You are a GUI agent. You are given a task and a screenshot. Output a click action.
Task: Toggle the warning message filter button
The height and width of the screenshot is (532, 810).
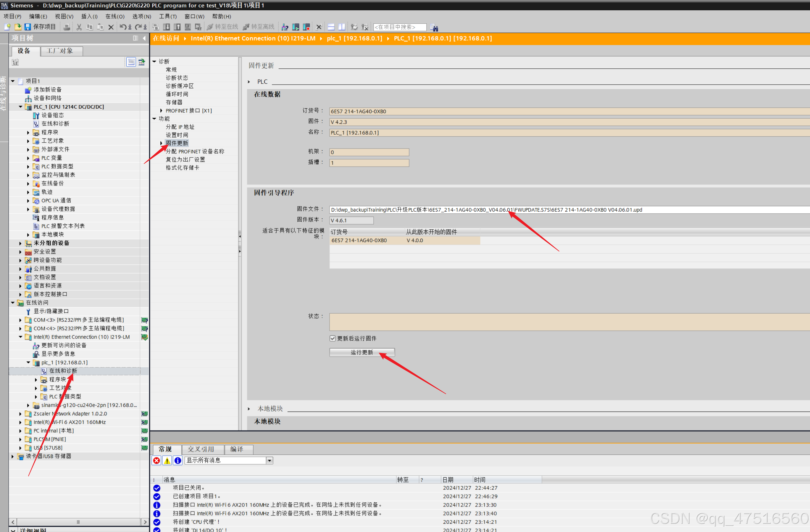pyautogui.click(x=167, y=460)
